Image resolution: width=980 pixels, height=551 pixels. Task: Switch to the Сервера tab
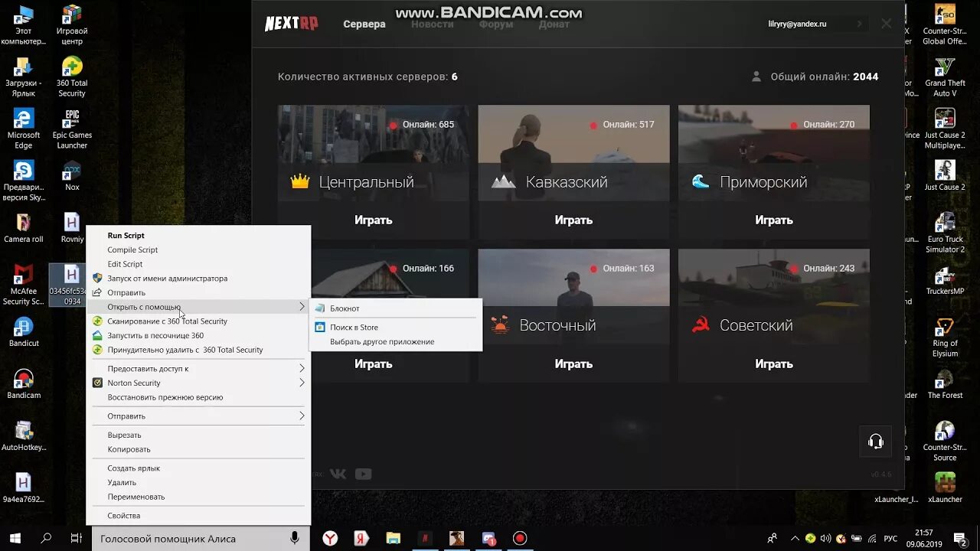tap(364, 24)
